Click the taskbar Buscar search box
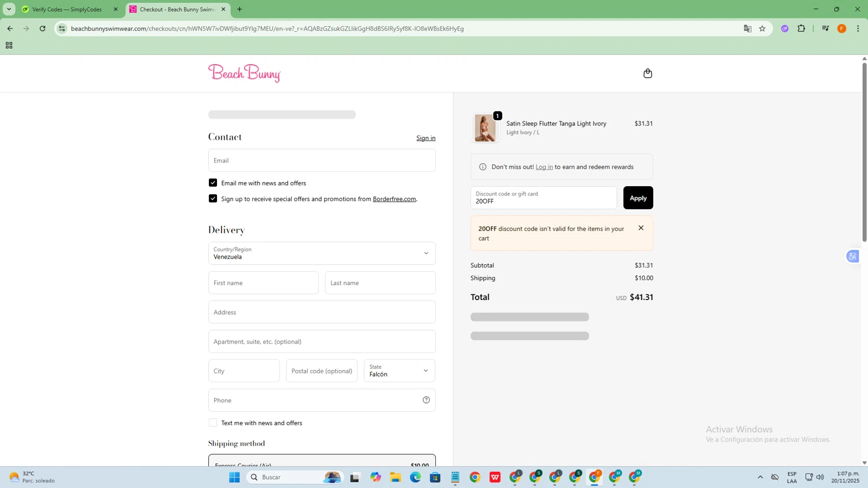The image size is (868, 488). coord(295,477)
